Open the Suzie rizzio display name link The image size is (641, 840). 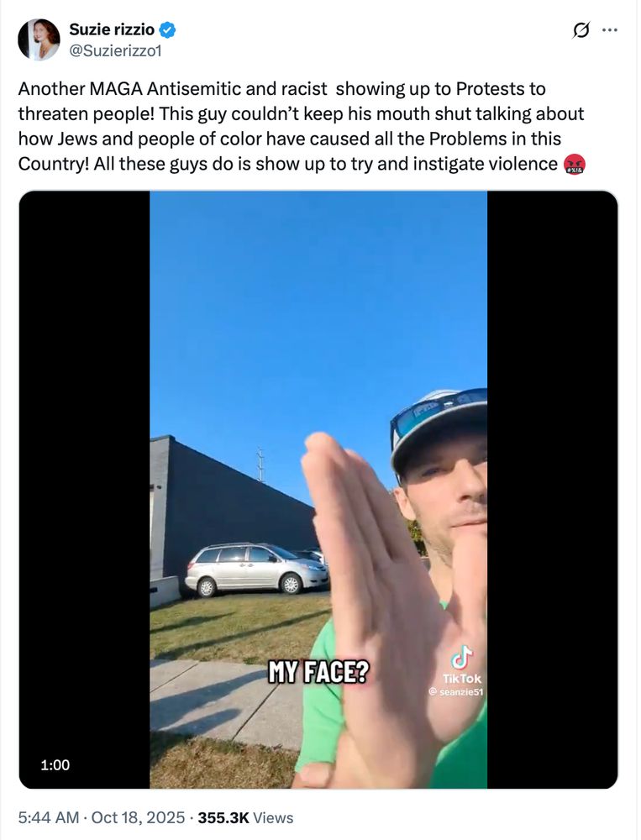[112, 29]
